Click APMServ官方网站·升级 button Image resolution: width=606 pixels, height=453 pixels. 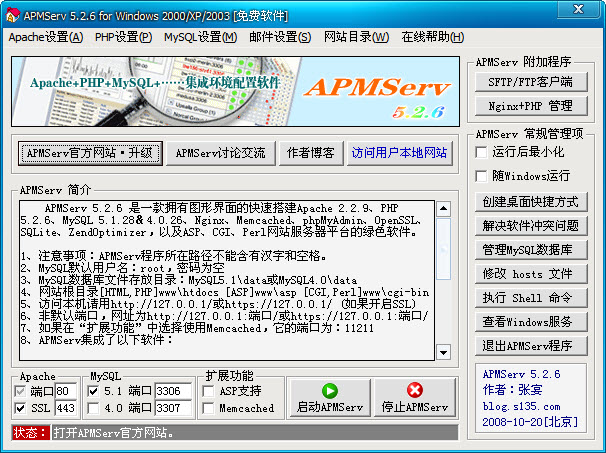[90, 153]
